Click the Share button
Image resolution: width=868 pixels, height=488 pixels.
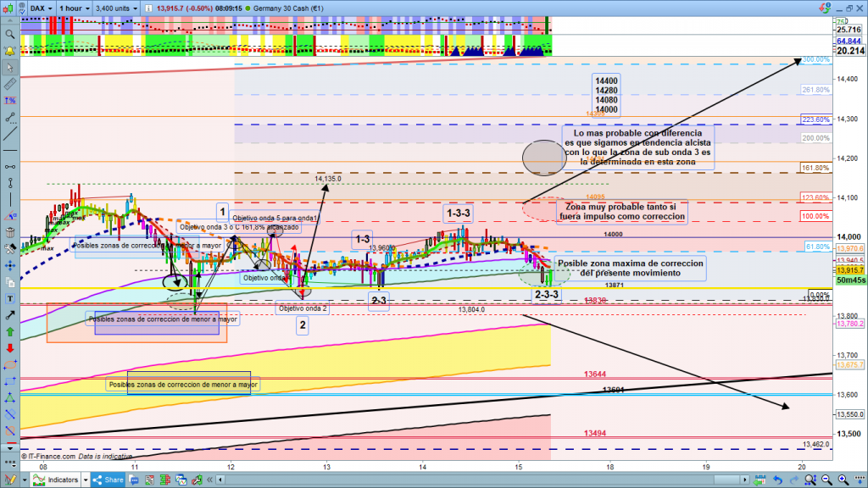(113, 480)
